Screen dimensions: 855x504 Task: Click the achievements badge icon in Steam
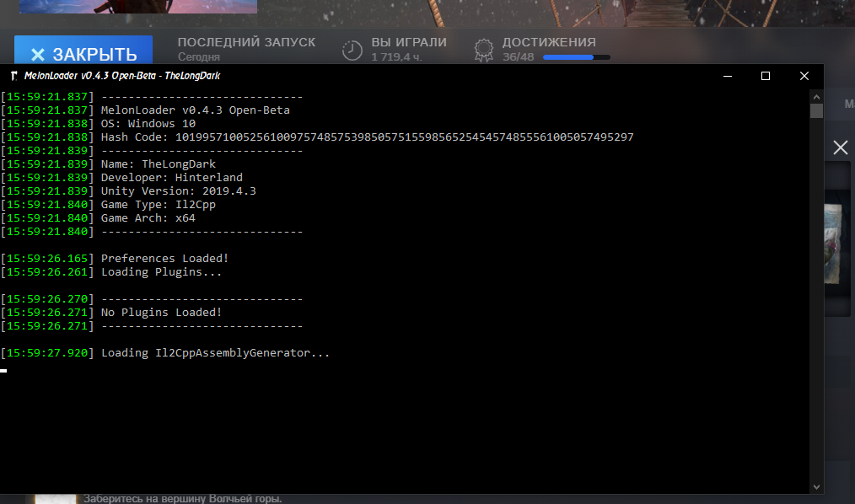(484, 50)
